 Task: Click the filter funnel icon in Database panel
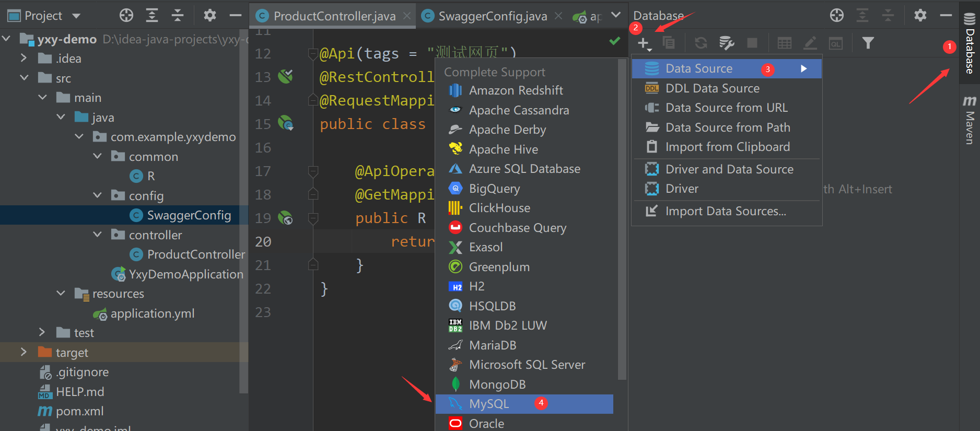868,43
